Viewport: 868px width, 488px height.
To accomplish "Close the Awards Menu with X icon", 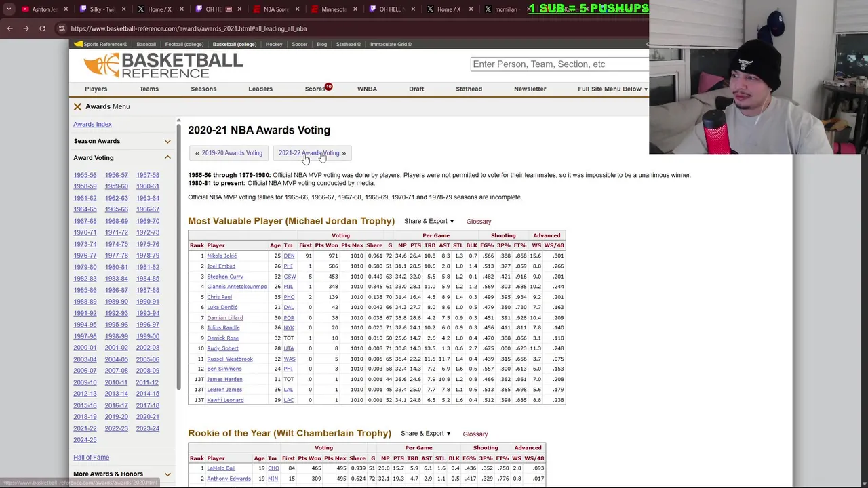I will pos(77,106).
